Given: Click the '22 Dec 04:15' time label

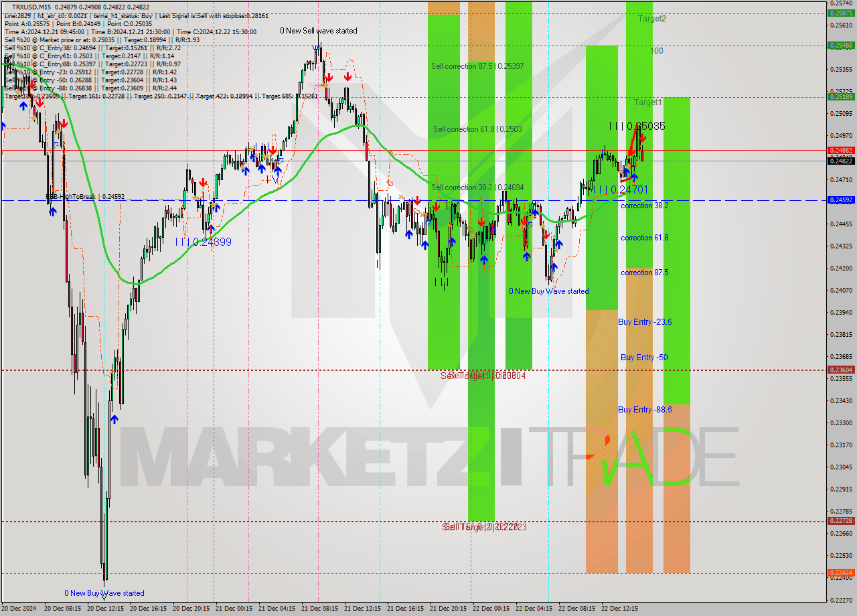Looking at the screenshot, I should click(x=534, y=609).
